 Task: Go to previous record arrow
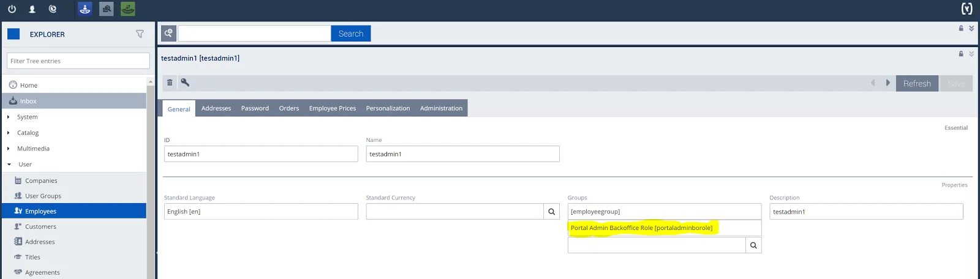(873, 83)
